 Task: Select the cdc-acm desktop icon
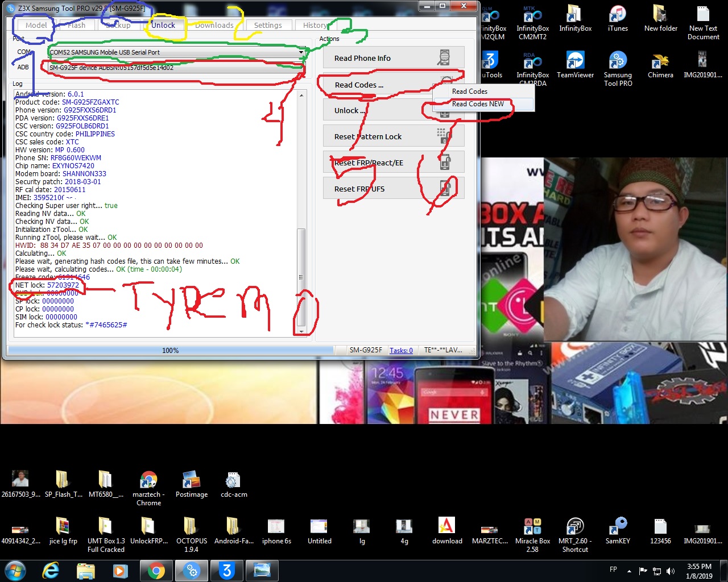(234, 484)
